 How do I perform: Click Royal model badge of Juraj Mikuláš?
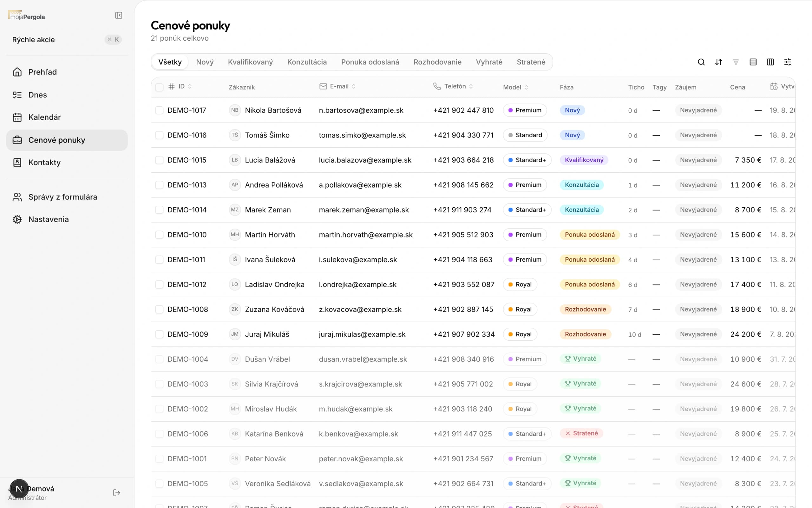coord(520,334)
